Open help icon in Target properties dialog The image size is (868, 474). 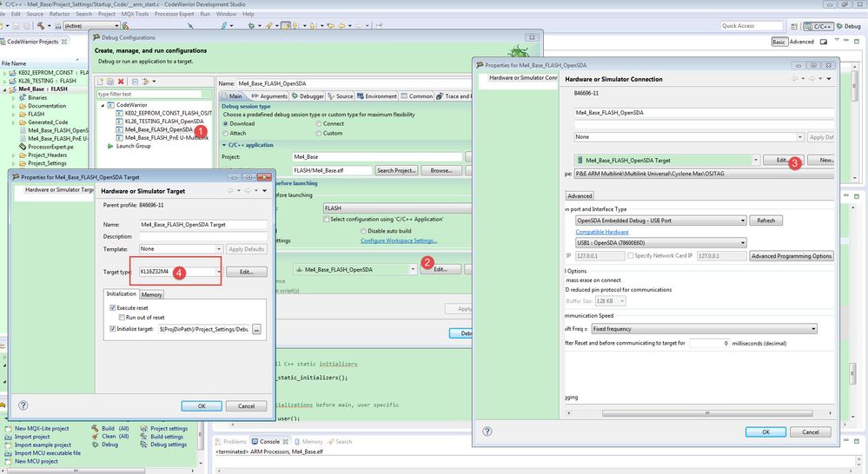click(x=23, y=405)
